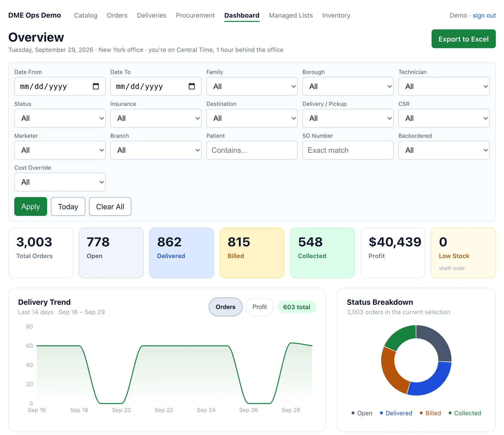Toggle the Delivered series in the legend
The width and height of the screenshot is (504, 435).
pyautogui.click(x=396, y=413)
